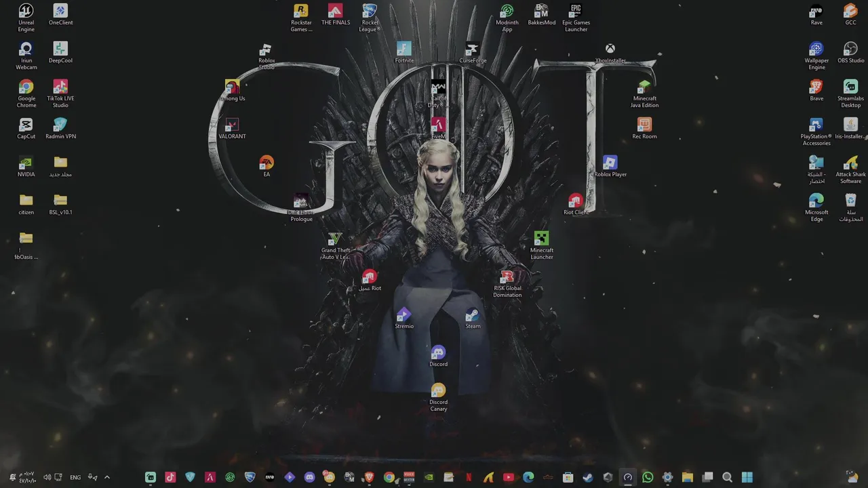Open the Rec Room desktop shortcut
The width and height of the screenshot is (868, 488).
coord(644,129)
